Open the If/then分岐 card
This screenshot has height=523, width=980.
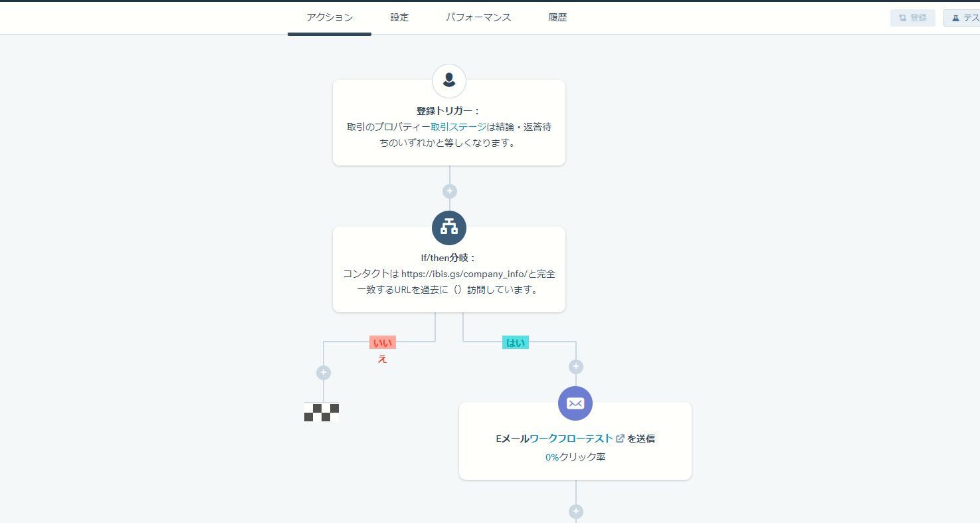pos(449,270)
